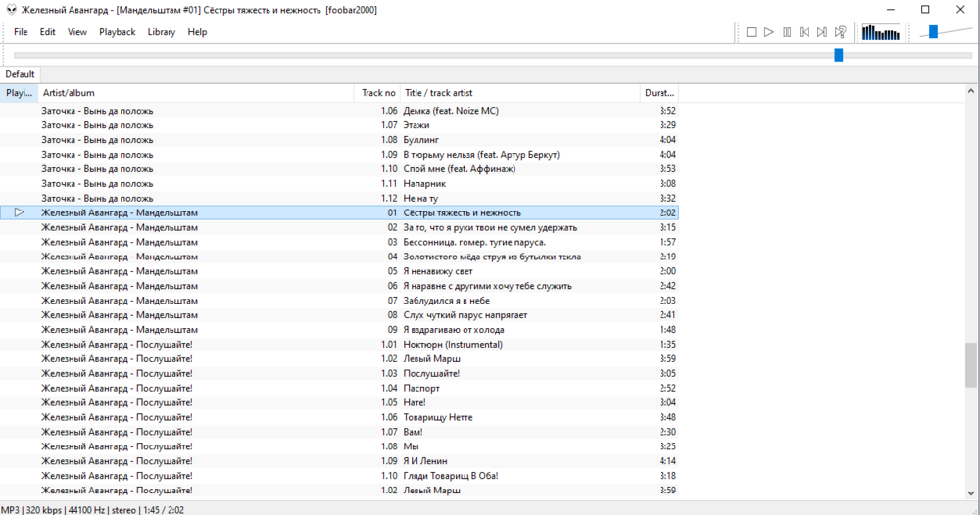Click the playing indicator triangle in playlist
980x515 pixels.
click(20, 212)
